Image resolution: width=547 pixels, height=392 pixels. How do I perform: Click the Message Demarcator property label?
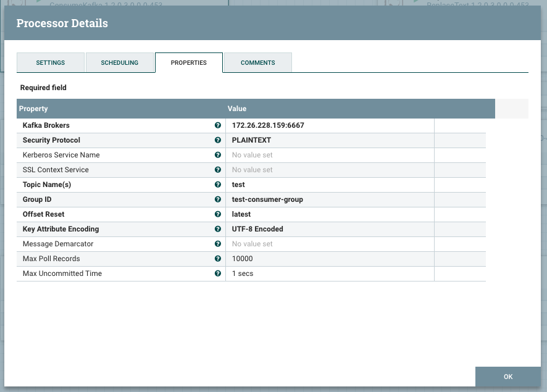58,244
